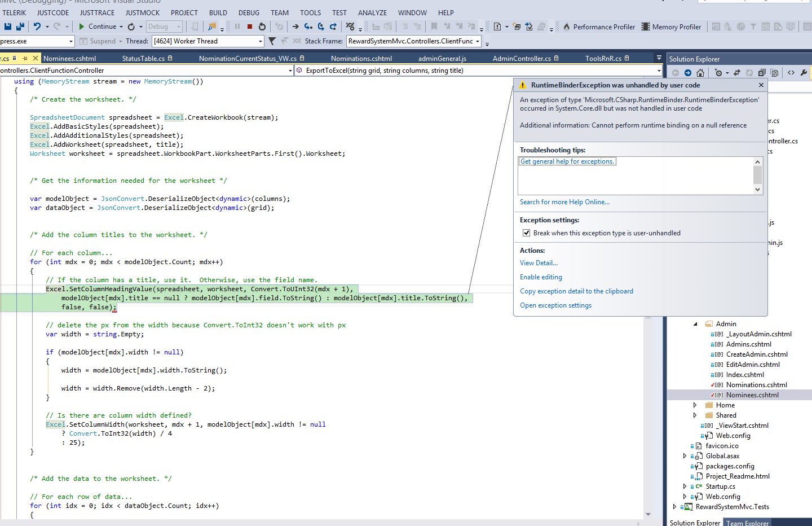
Task: Switch to the Nominations.cshtml tab
Action: coord(361,58)
